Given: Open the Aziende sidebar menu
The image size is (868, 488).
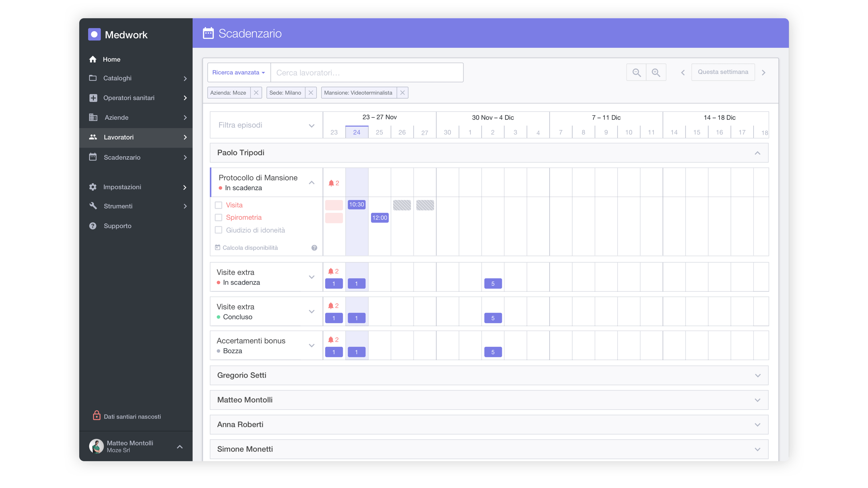Looking at the screenshot, I should (x=136, y=118).
